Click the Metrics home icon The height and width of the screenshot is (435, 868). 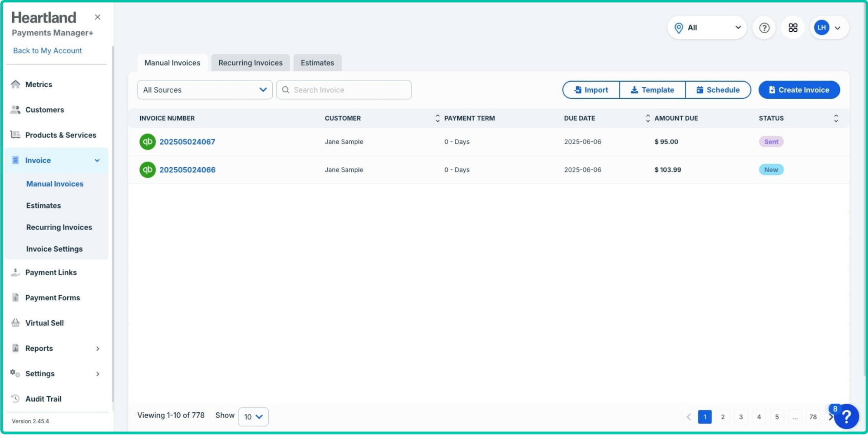(16, 84)
